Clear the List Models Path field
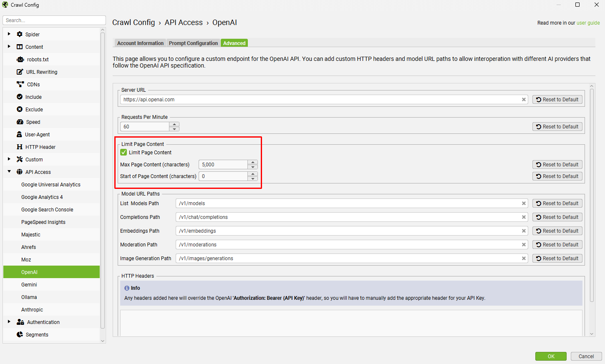605x364 pixels. tap(524, 203)
